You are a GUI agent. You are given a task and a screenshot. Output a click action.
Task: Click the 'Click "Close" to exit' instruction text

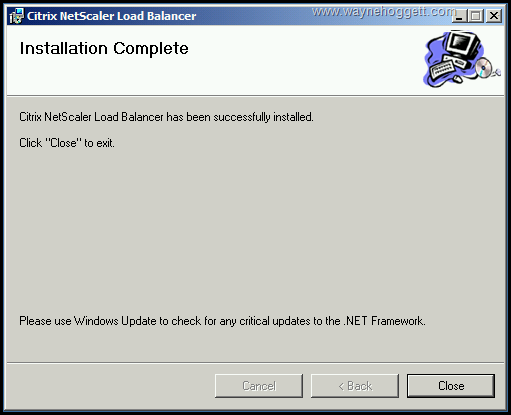tap(67, 143)
